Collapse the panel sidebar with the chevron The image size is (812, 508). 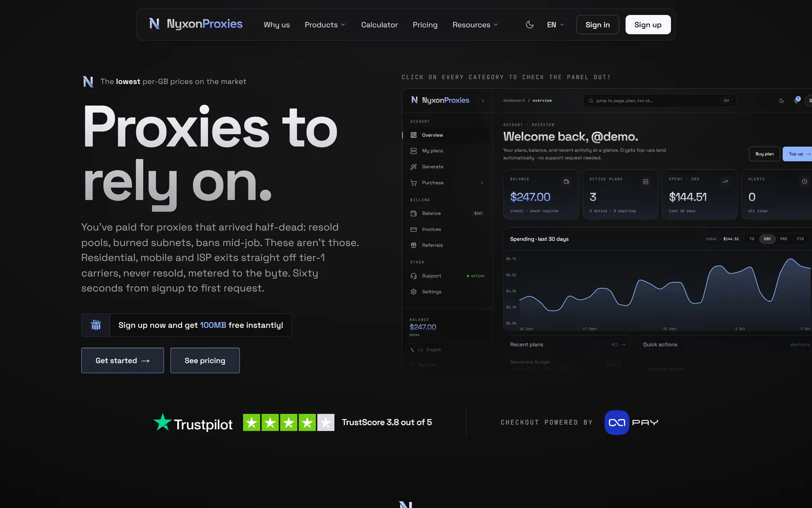click(483, 101)
